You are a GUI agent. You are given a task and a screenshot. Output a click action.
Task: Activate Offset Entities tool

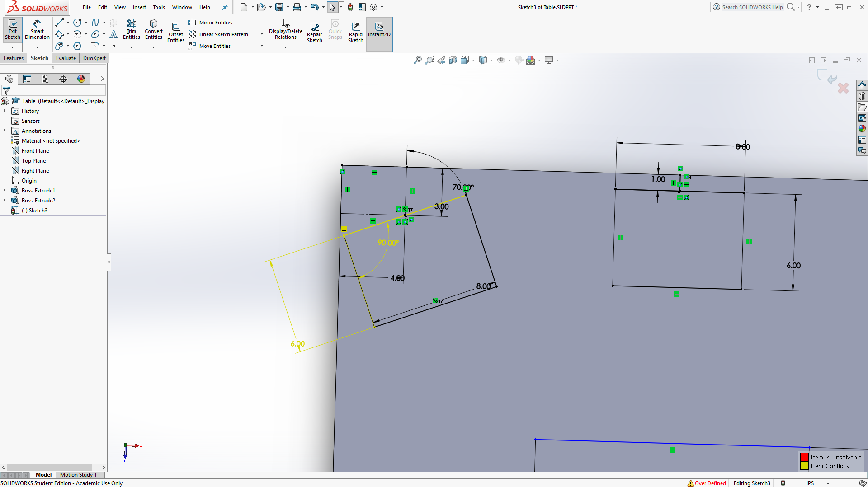(175, 33)
